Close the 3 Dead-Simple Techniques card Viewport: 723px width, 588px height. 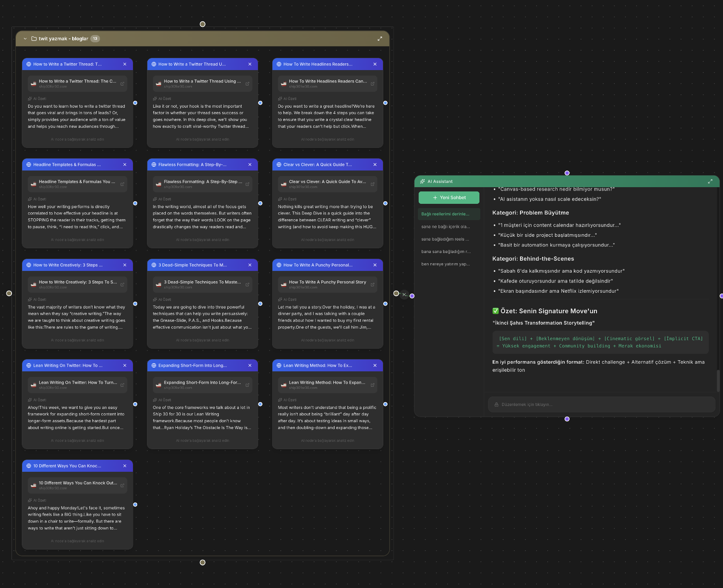250,265
